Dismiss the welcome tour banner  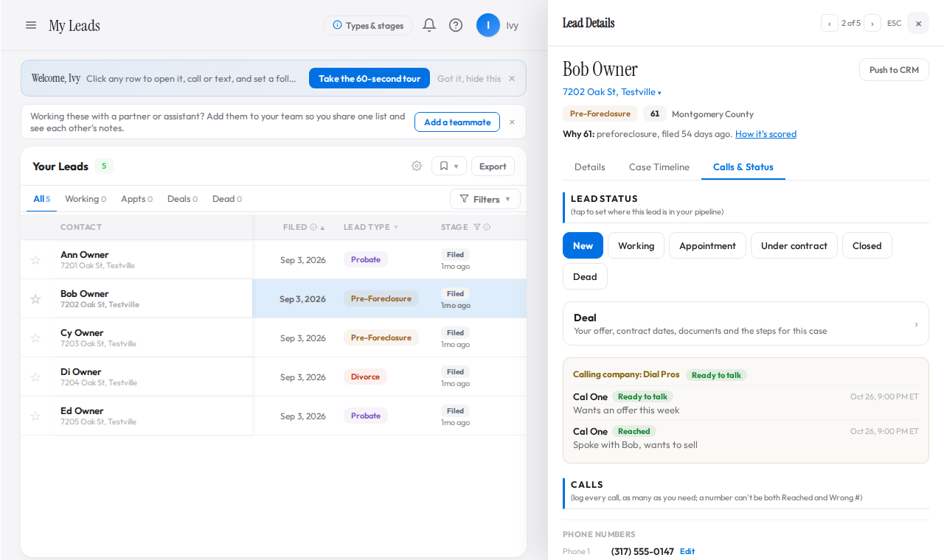tap(512, 78)
